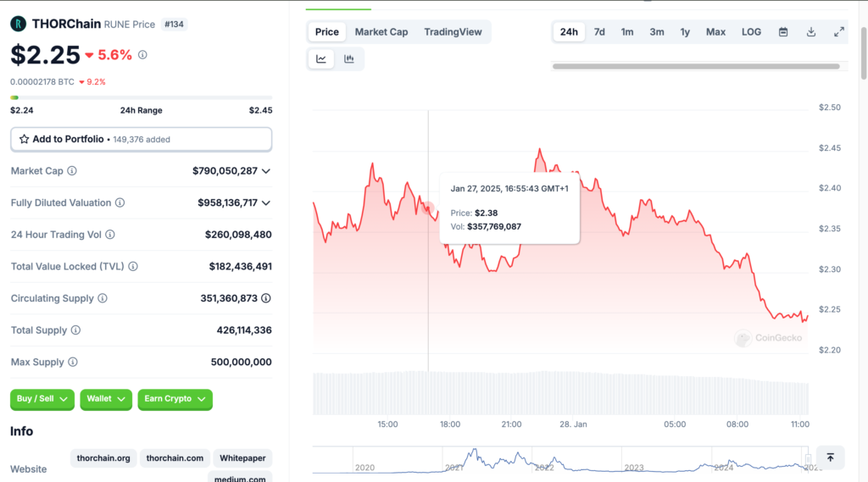Click the THORChain logo icon

(19, 24)
